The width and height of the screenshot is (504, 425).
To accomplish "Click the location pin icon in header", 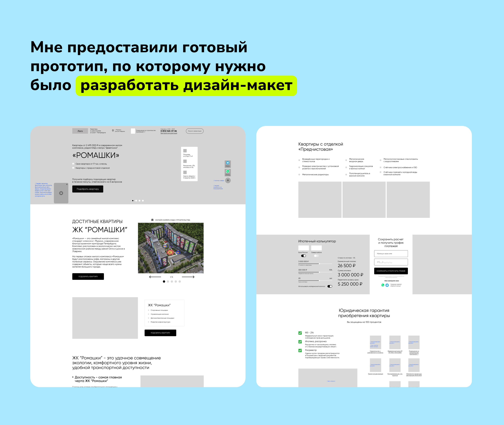I will pos(113,130).
